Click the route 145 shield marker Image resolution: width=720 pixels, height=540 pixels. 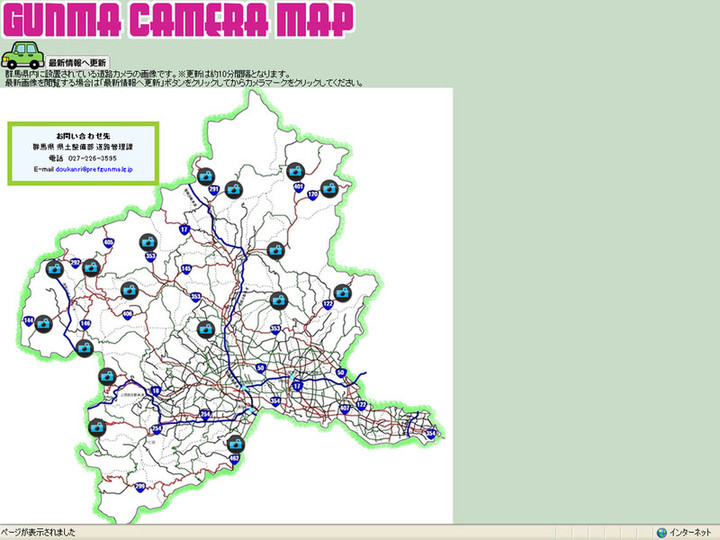pos(186,269)
